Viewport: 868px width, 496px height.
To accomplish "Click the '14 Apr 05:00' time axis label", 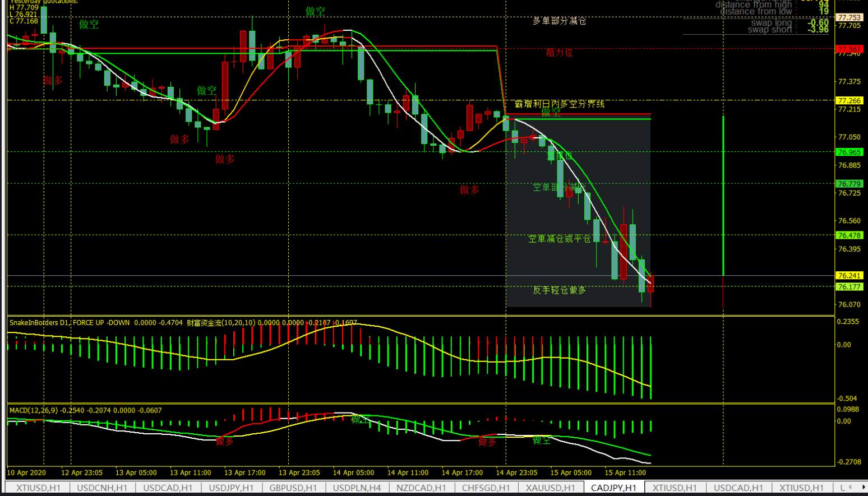I will [x=353, y=472].
